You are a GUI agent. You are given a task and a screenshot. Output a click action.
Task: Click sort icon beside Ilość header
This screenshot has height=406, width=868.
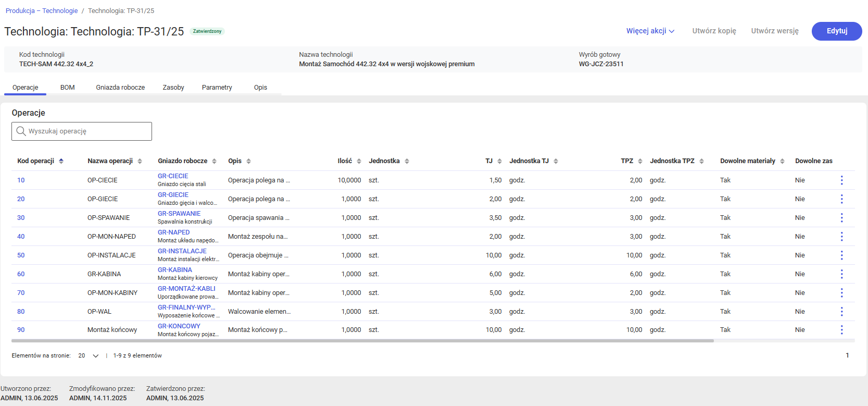point(359,161)
